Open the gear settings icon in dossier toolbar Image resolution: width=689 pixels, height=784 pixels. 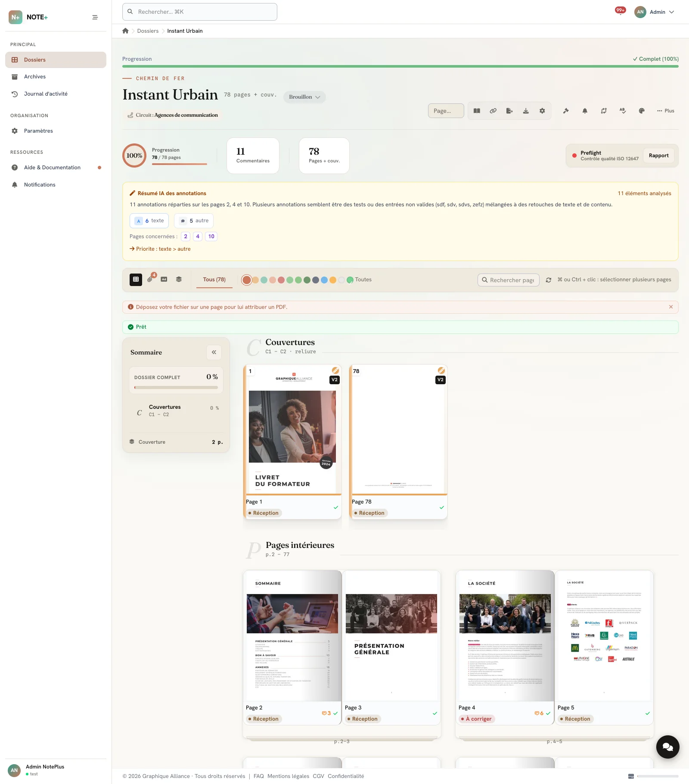click(542, 111)
